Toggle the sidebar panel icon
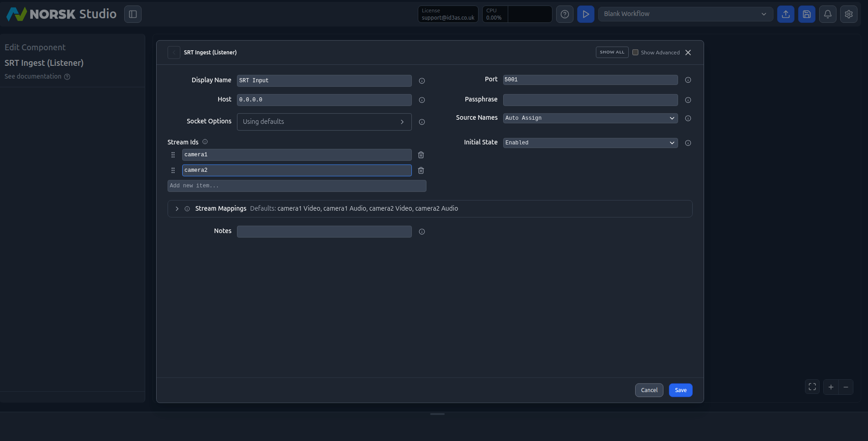 click(133, 14)
